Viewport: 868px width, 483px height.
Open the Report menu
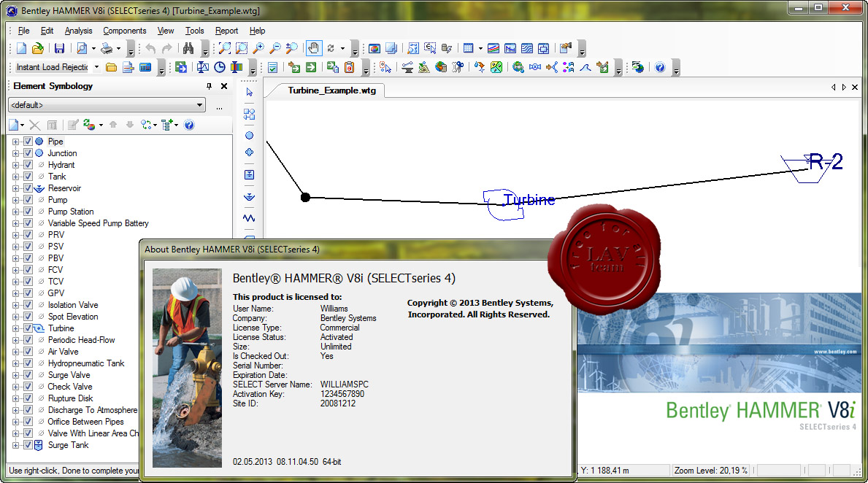tap(226, 31)
